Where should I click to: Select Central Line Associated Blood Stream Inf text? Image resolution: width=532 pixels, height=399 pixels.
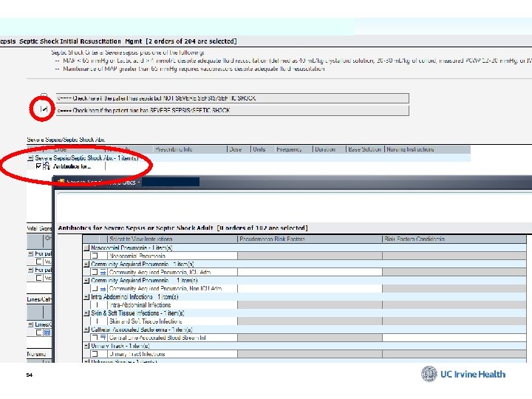coord(157,338)
